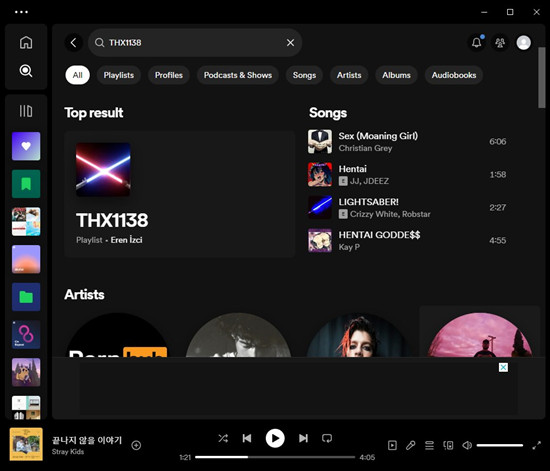550x471 pixels.
Task: Expand Your Library icon
Action: click(x=26, y=111)
